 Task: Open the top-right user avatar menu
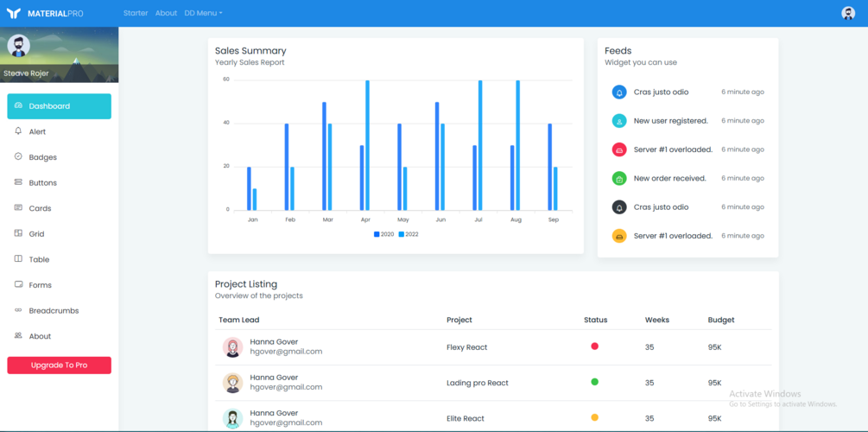[x=848, y=13]
